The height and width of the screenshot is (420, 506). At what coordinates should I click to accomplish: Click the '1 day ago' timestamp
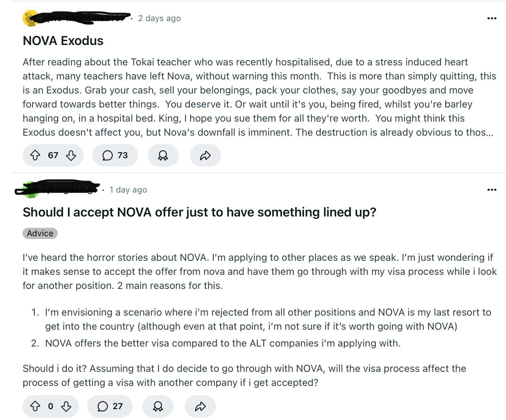128,190
